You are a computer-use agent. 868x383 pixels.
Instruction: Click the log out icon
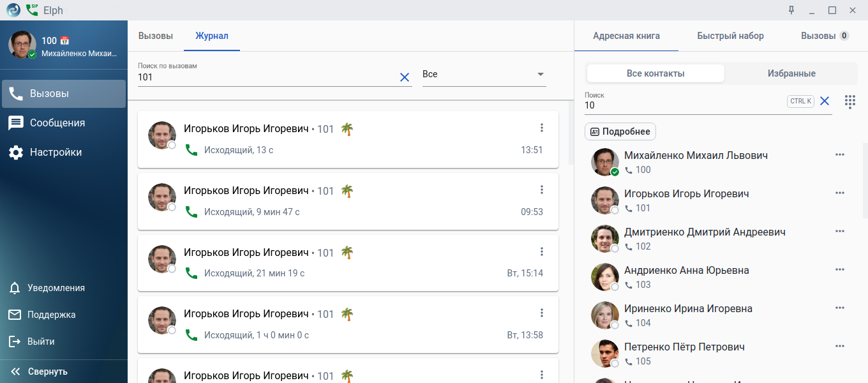pos(15,342)
